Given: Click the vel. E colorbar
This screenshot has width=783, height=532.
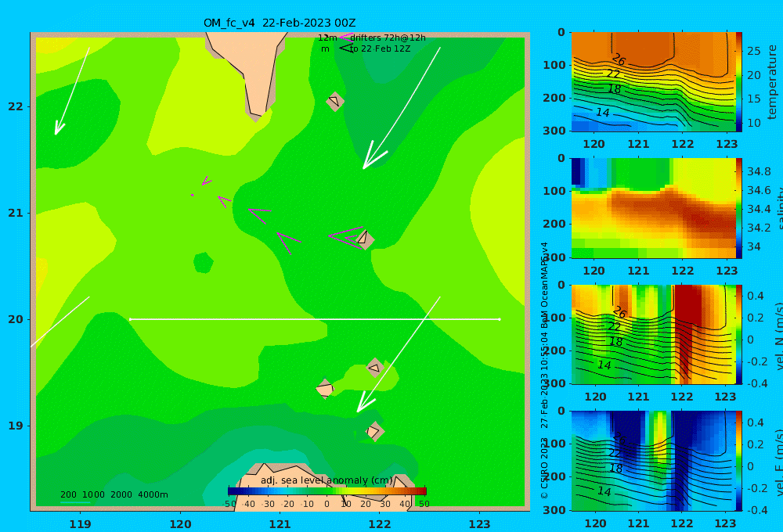Looking at the screenshot, I should [739, 461].
